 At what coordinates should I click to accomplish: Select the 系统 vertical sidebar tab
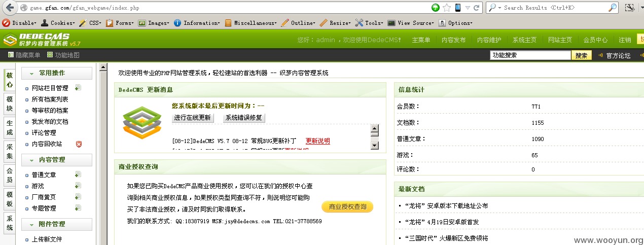(x=9, y=223)
